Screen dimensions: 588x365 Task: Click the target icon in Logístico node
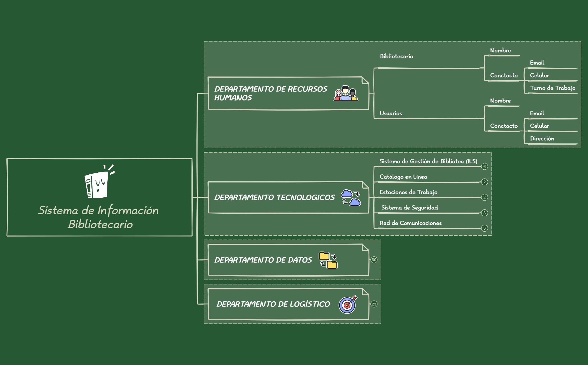348,304
